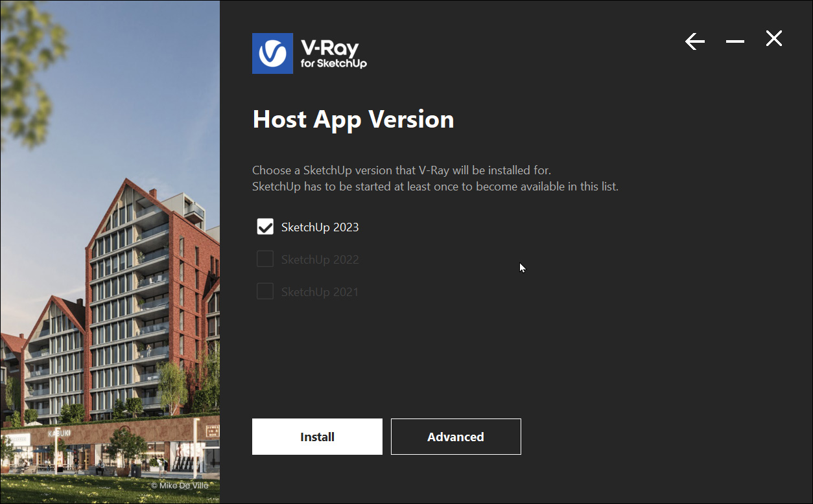Click the 'Choose a SketchUp version' instruction line
Image resolution: width=813 pixels, height=504 pixels.
[401, 171]
